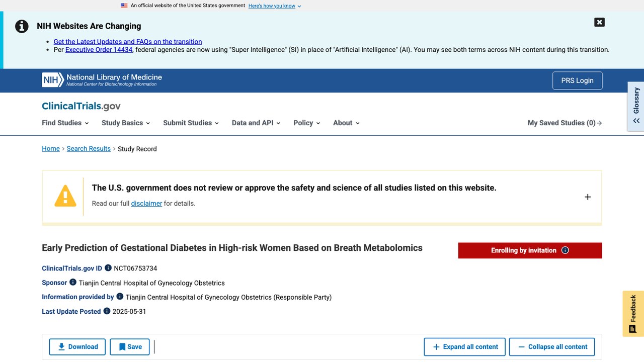
Task: Click Expand all content button
Action: 465,347
